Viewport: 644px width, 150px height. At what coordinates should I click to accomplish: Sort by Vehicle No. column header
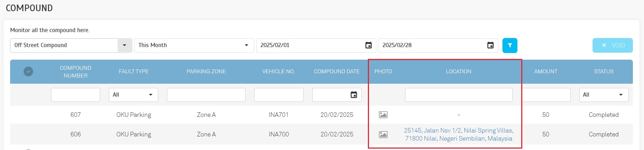coord(278,72)
